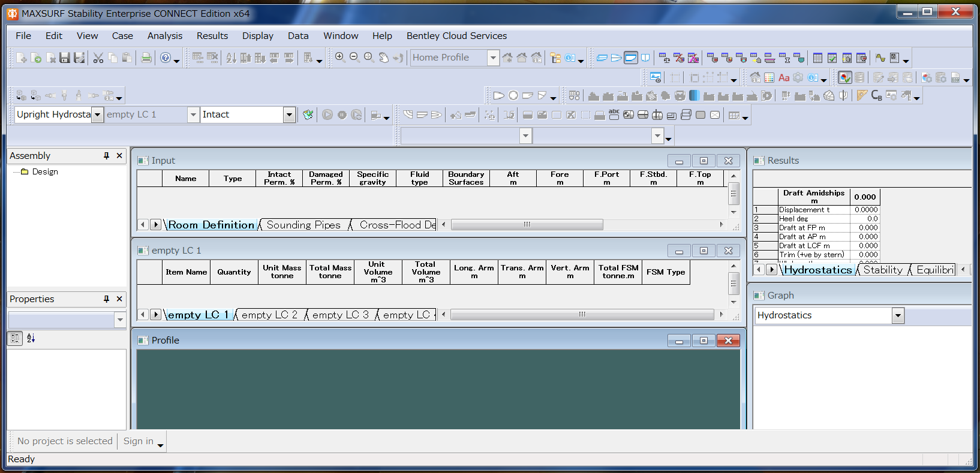The image size is (980, 473).
Task: Click the Rotate view icon
Action: point(398,58)
